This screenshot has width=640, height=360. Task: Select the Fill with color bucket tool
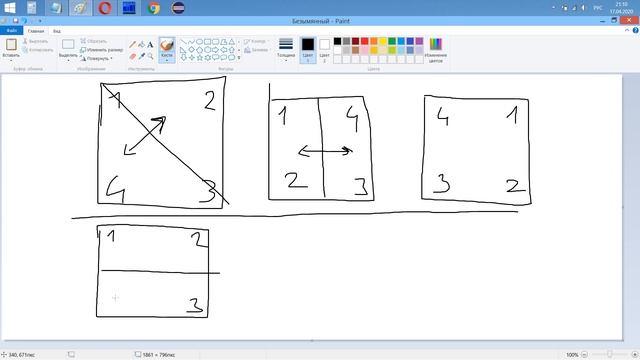pyautogui.click(x=142, y=44)
